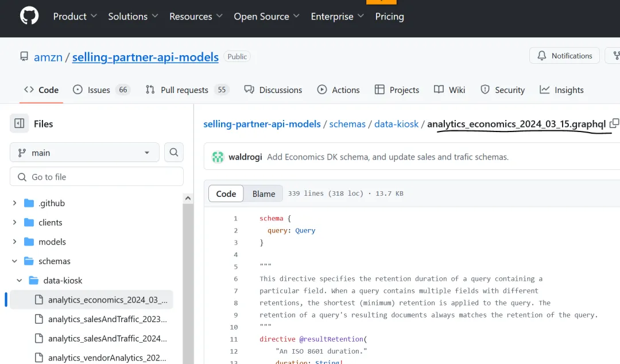Expand the .github folder
This screenshot has width=620, height=364.
coord(14,203)
